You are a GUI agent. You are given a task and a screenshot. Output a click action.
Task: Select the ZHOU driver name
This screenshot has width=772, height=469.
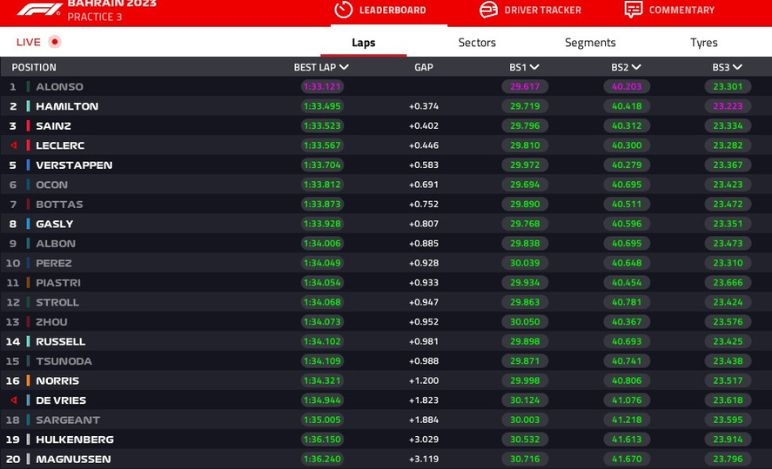click(x=51, y=322)
